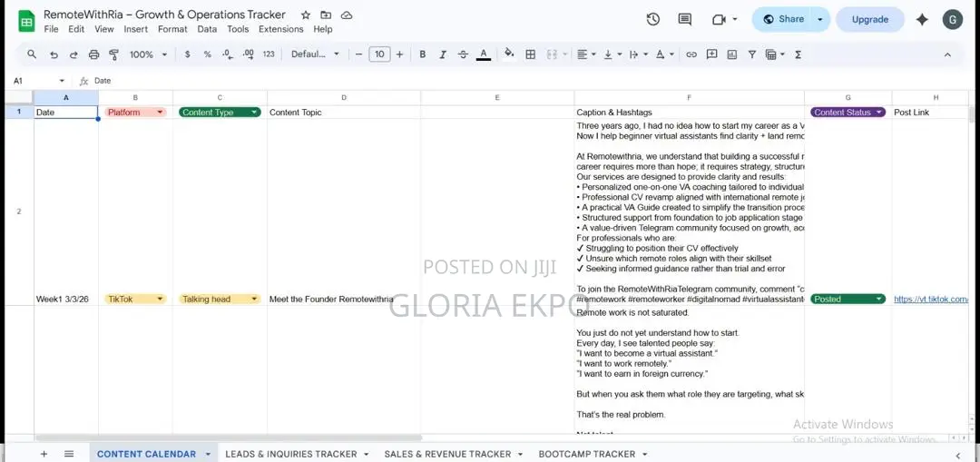
Task: Select the Content Calendar tab
Action: tap(153, 454)
